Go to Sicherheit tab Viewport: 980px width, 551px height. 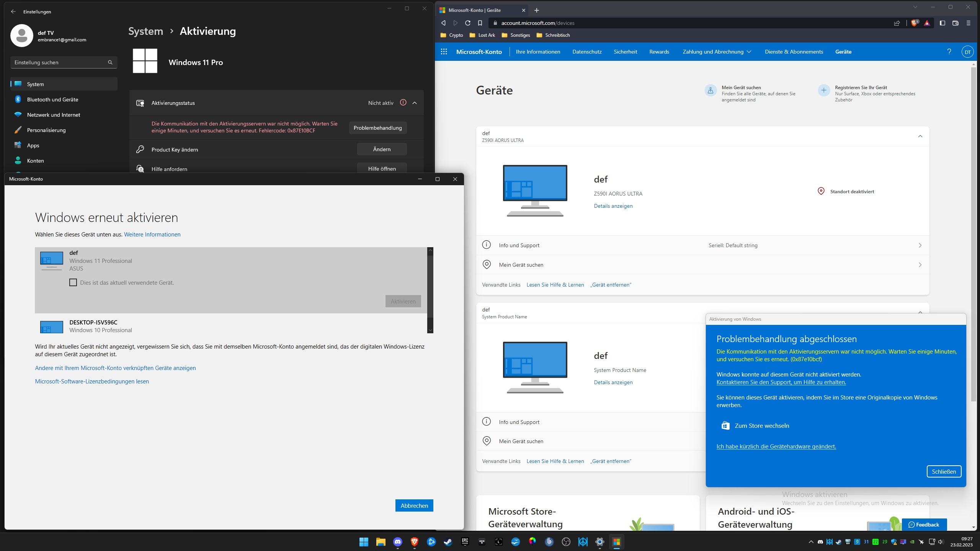pyautogui.click(x=626, y=52)
